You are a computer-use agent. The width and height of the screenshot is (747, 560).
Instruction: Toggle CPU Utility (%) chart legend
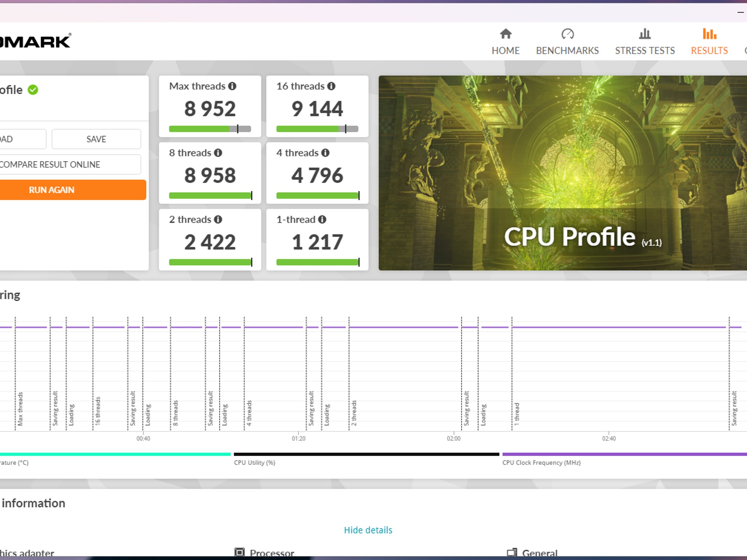[366, 459]
